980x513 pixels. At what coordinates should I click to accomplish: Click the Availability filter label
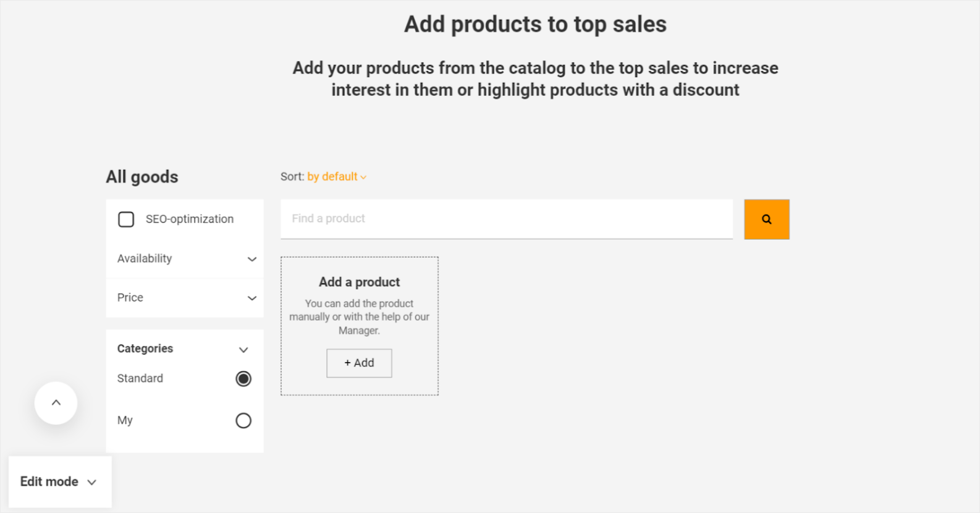145,258
